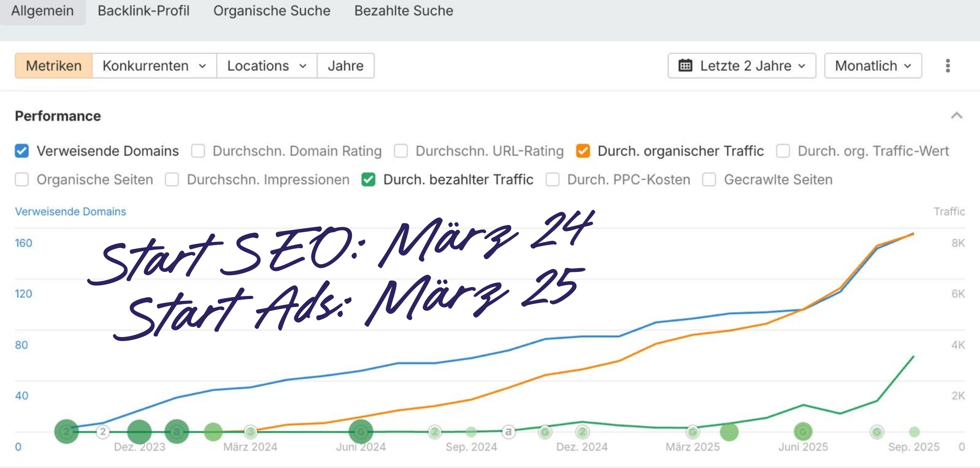Toggle the orange Durch. organischer Traffic checkbox
Image resolution: width=980 pixels, height=468 pixels.
pyautogui.click(x=583, y=151)
